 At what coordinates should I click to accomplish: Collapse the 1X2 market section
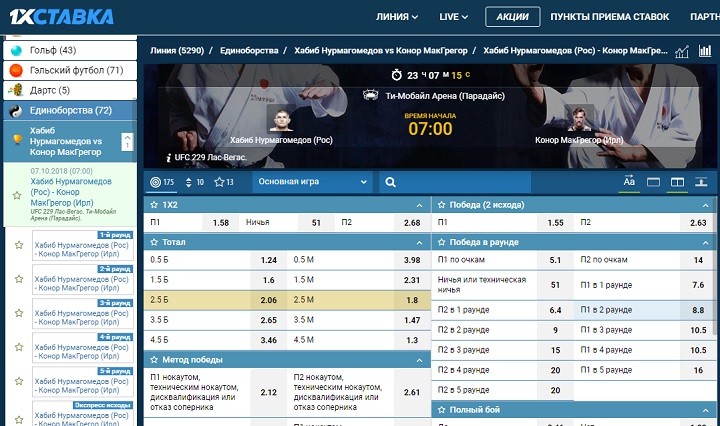[x=420, y=205]
